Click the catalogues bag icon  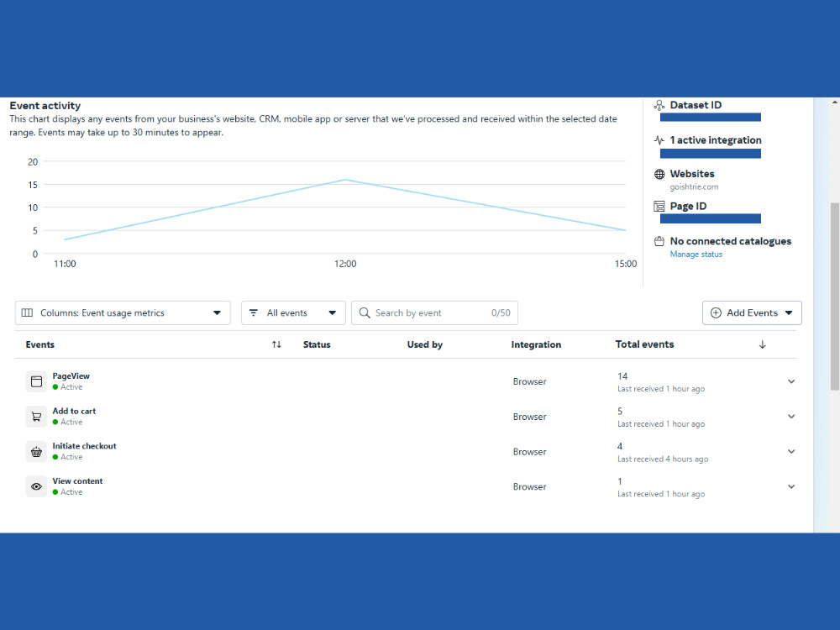(x=659, y=242)
